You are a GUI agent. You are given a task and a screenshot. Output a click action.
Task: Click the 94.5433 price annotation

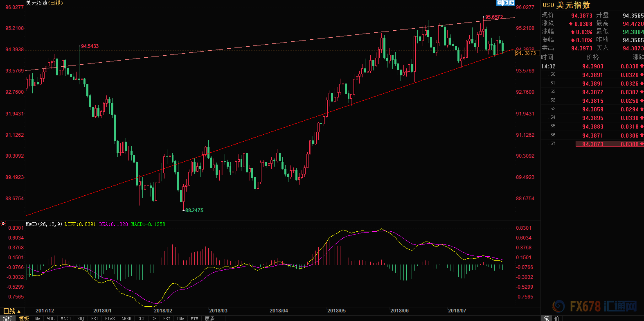90,46
